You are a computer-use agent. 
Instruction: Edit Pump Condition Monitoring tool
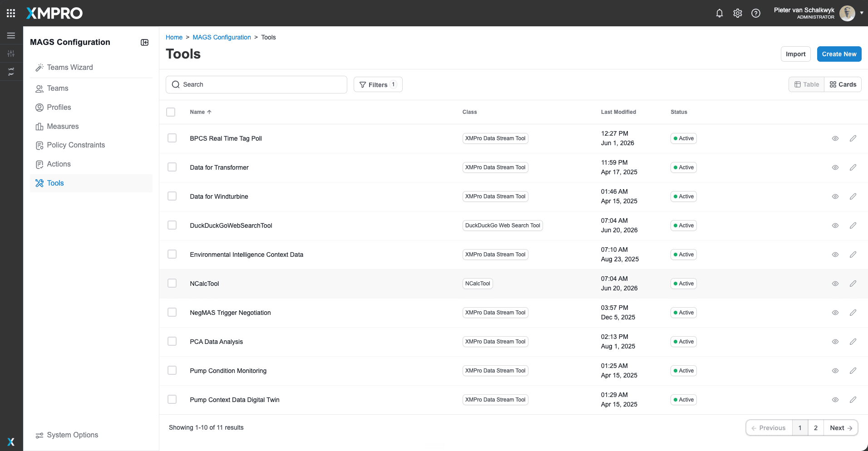click(853, 371)
